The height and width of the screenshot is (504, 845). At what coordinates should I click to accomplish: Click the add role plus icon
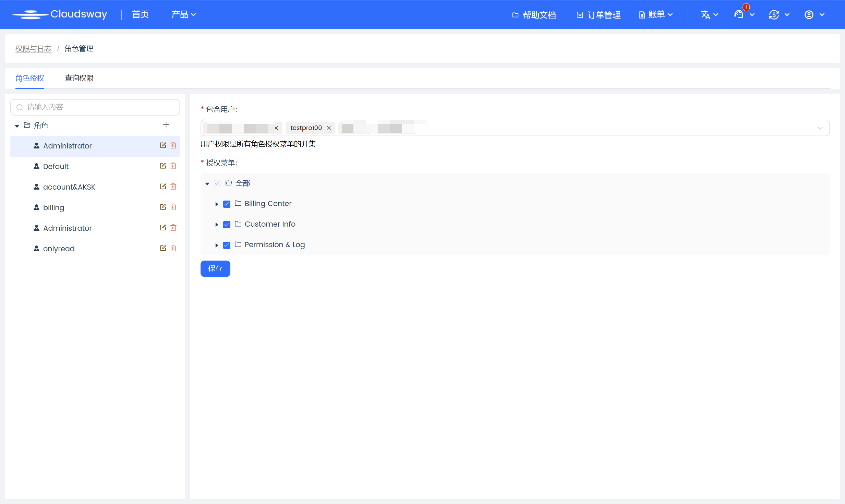click(166, 125)
